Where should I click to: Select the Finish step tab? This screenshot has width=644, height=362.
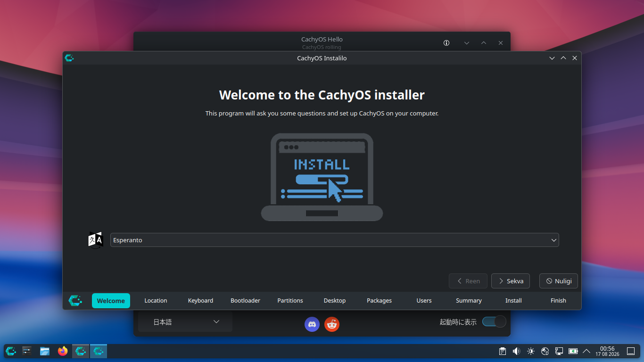tap(558, 301)
